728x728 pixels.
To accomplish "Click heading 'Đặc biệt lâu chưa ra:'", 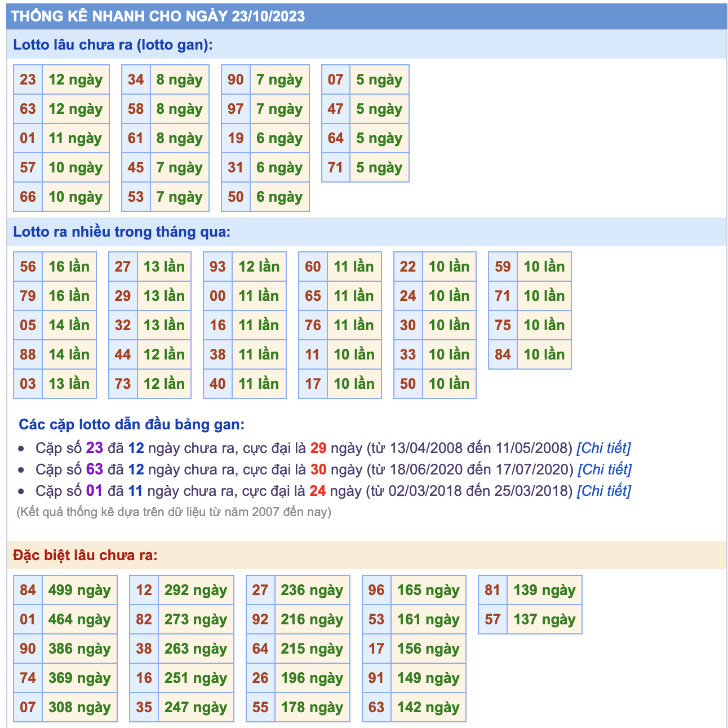I will click(x=85, y=555).
